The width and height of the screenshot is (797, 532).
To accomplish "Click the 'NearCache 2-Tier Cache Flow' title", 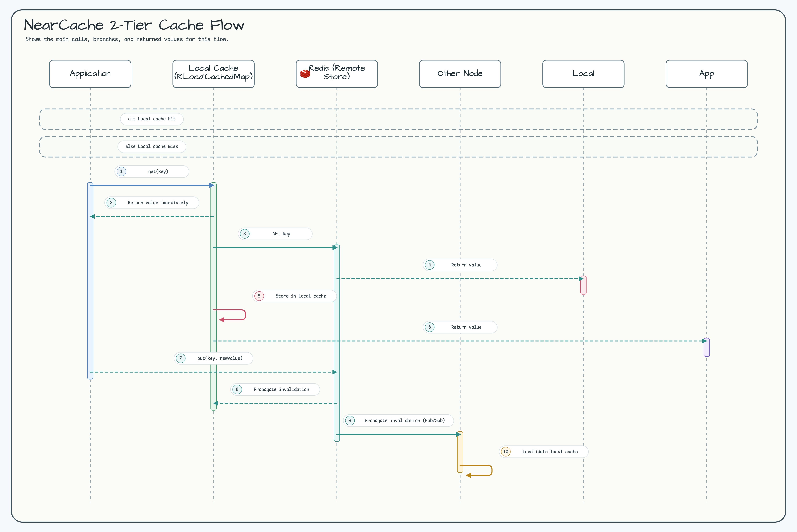I will 134,25.
